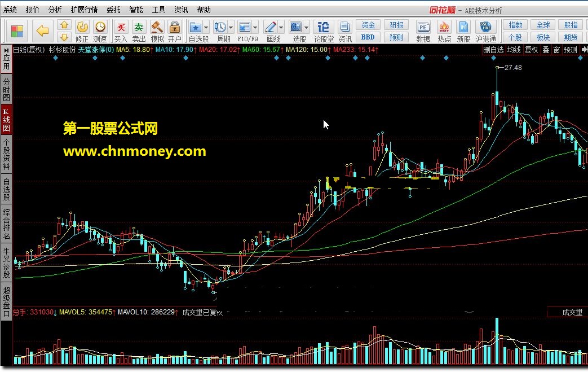588x372 pixels.
Task: Expand the 自选股 dropdown arrow
Action: point(206,28)
